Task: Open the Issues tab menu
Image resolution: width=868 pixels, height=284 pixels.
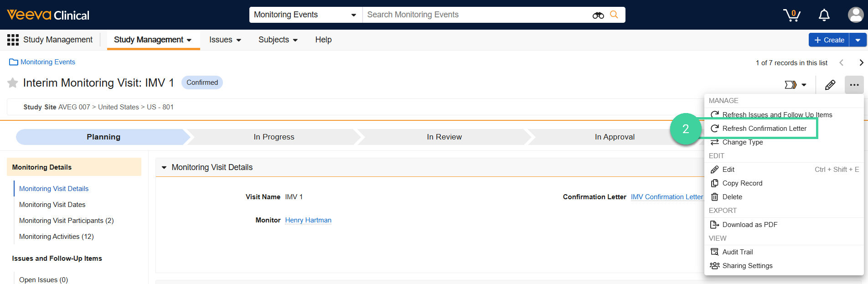Action: 225,40
